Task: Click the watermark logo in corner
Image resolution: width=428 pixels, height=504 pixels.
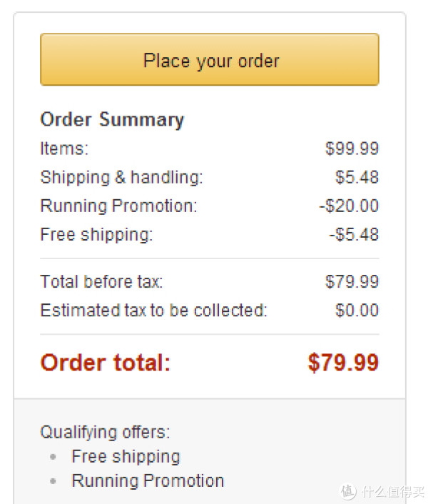Action: 382,492
